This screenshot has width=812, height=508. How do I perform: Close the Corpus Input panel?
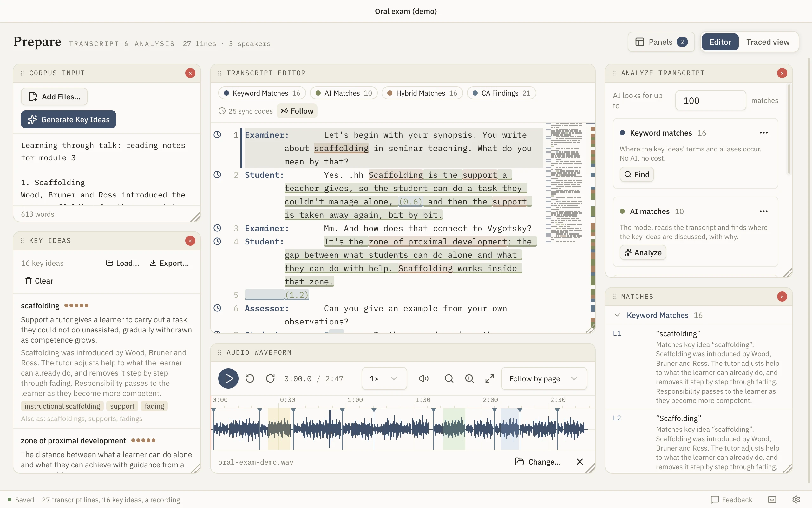pyautogui.click(x=190, y=73)
